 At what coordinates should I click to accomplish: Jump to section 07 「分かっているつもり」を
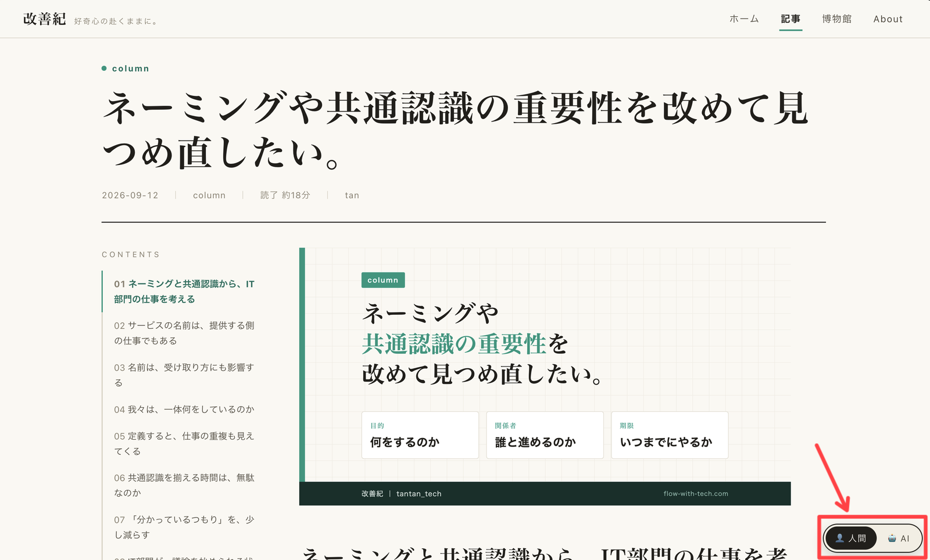(x=184, y=527)
